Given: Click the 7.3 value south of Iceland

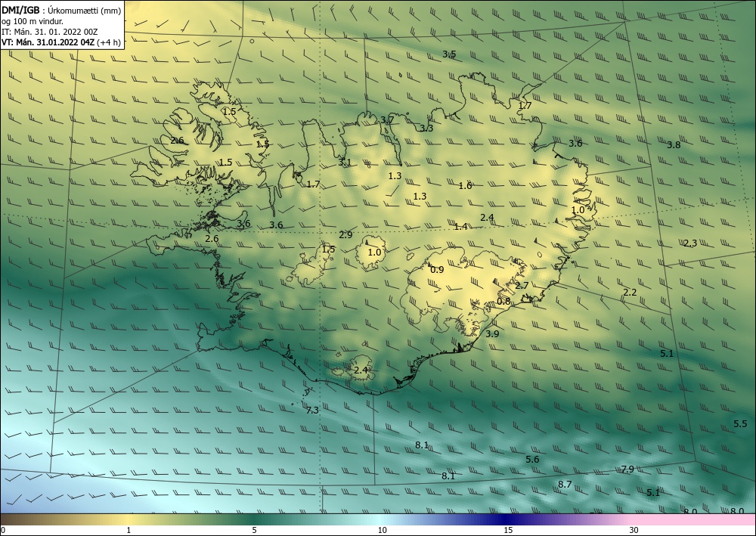Looking at the screenshot, I should (x=312, y=411).
